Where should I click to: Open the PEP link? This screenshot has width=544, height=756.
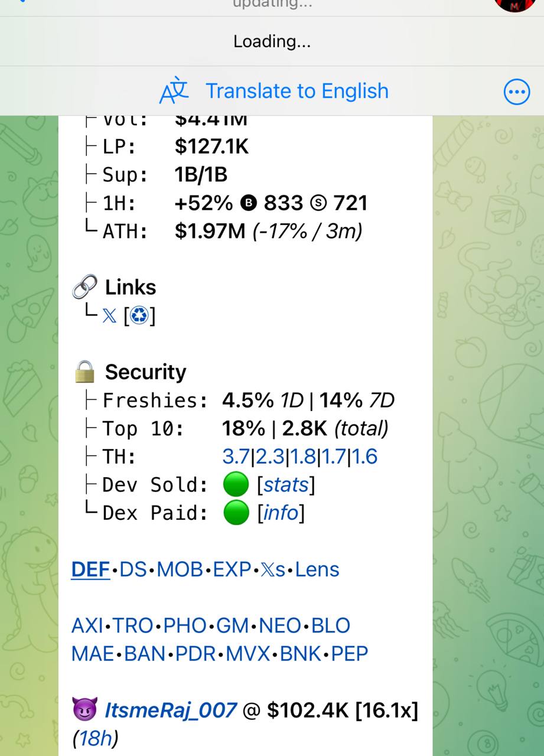(x=350, y=654)
